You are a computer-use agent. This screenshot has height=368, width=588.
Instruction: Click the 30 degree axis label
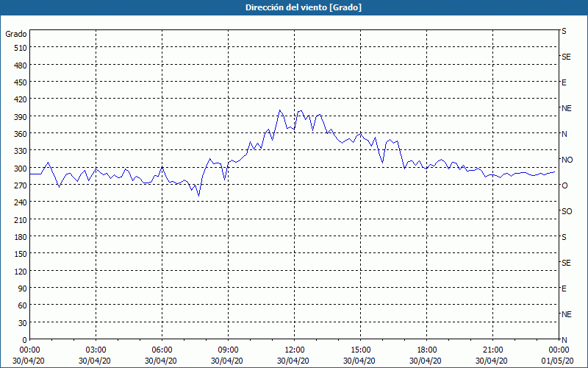point(23,323)
